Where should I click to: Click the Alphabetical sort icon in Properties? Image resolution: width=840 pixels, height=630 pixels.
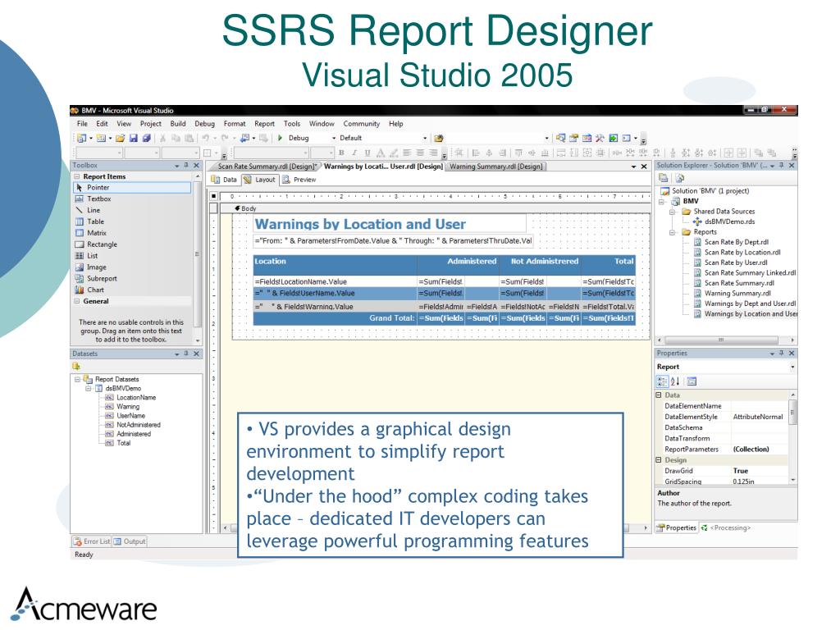[x=675, y=381]
